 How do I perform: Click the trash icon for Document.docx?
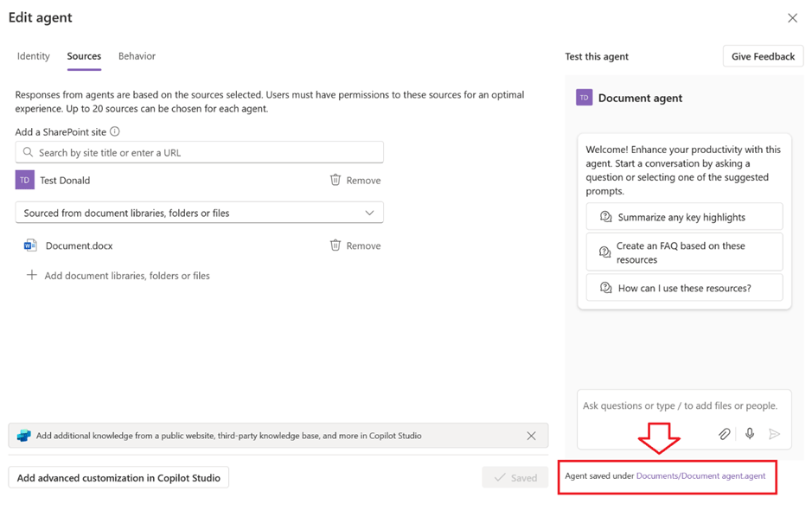(x=336, y=245)
